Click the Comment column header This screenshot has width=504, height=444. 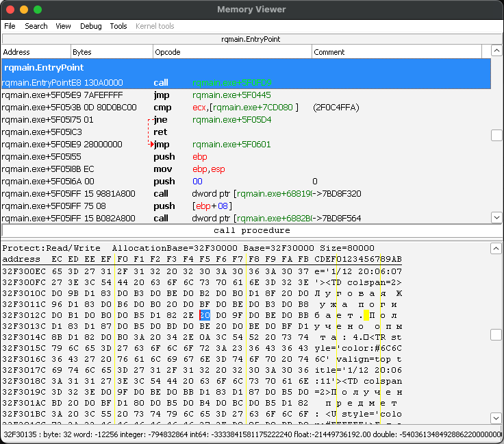pyautogui.click(x=396, y=52)
